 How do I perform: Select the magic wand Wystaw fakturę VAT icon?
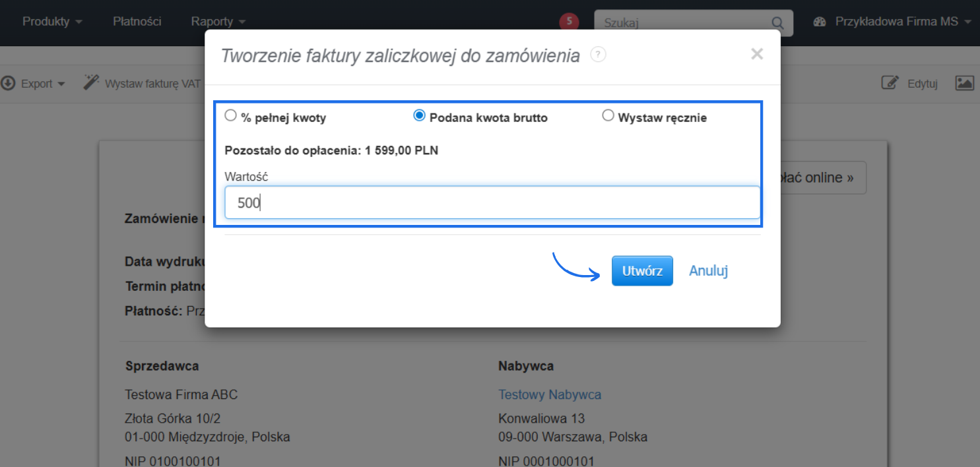point(90,82)
